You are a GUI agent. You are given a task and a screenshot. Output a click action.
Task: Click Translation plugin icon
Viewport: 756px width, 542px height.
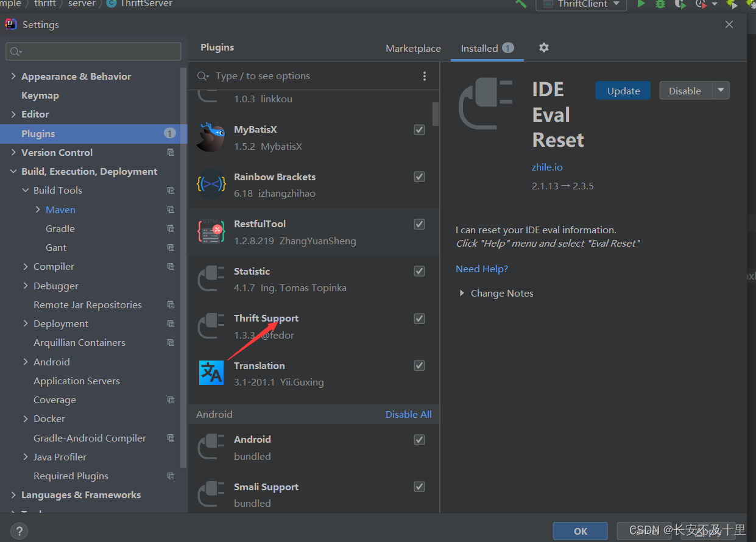211,373
